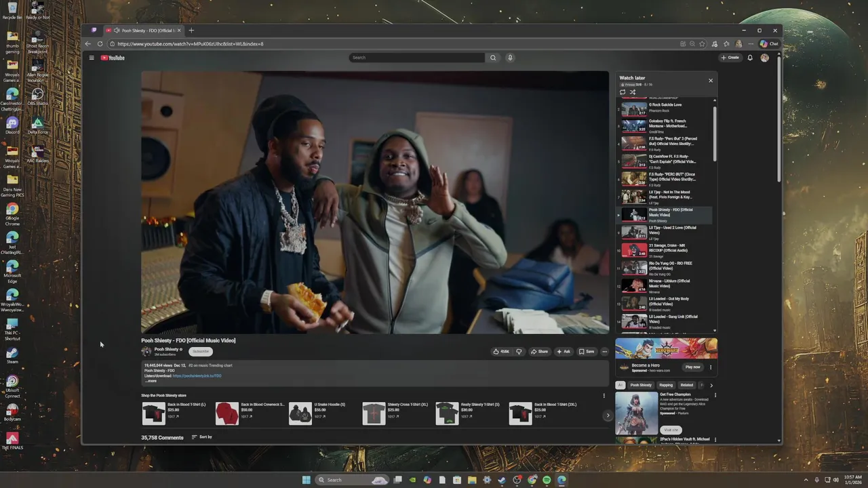Open OBS Studio desktop shortcut
Image resolution: width=868 pixels, height=488 pixels.
[37, 97]
